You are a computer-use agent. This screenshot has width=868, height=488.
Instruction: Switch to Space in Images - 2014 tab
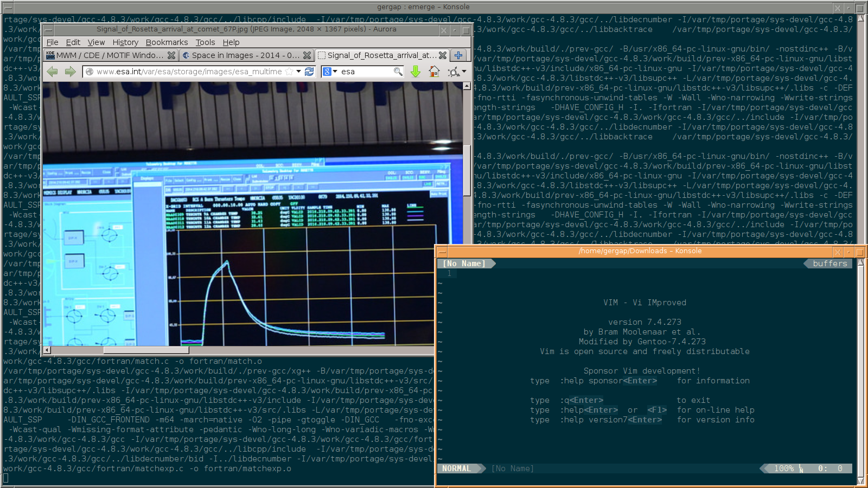pos(246,55)
